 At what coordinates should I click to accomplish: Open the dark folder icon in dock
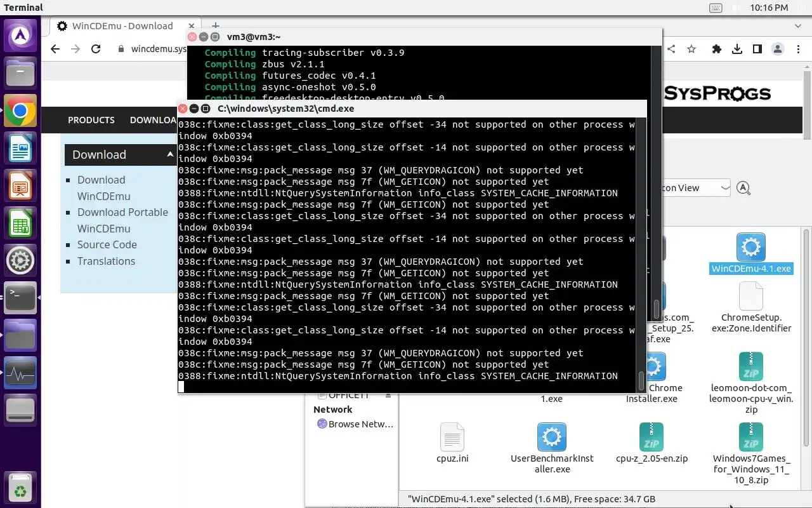point(20,336)
